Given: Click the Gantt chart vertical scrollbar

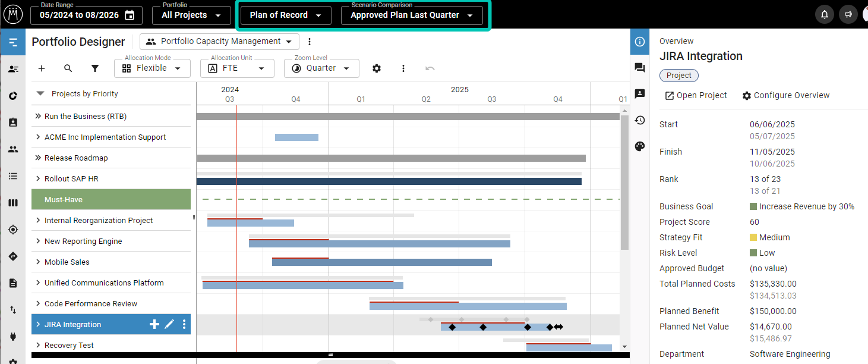Looking at the screenshot, I should click(624, 183).
